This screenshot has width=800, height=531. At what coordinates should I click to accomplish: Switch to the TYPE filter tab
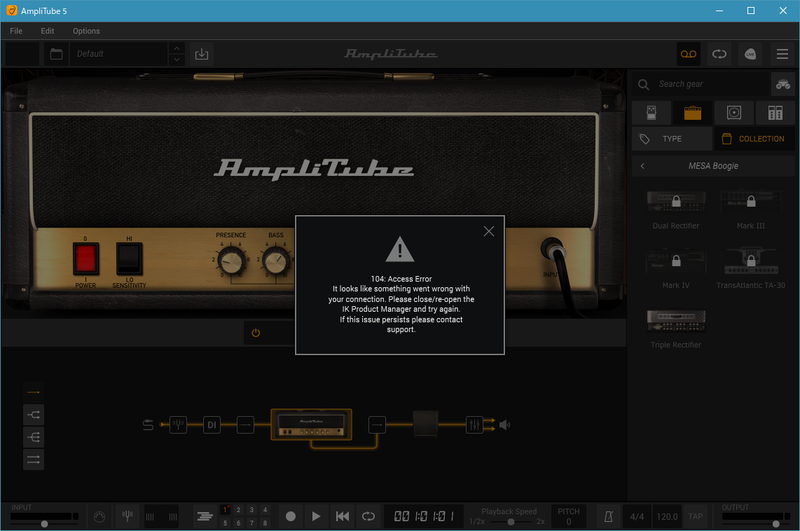(x=672, y=139)
